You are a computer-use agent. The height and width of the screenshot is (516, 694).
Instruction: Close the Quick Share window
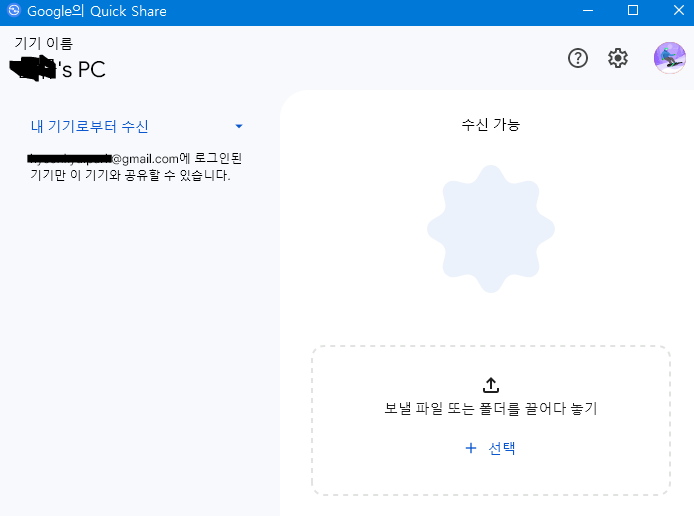679,11
